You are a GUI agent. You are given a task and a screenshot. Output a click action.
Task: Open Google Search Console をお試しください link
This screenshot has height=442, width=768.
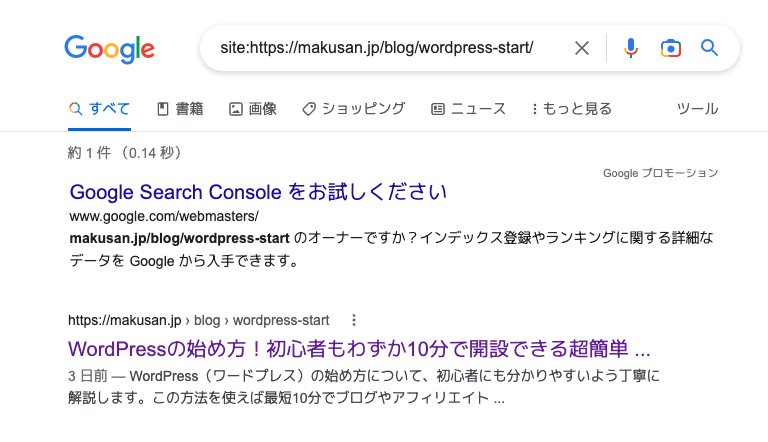click(x=258, y=192)
